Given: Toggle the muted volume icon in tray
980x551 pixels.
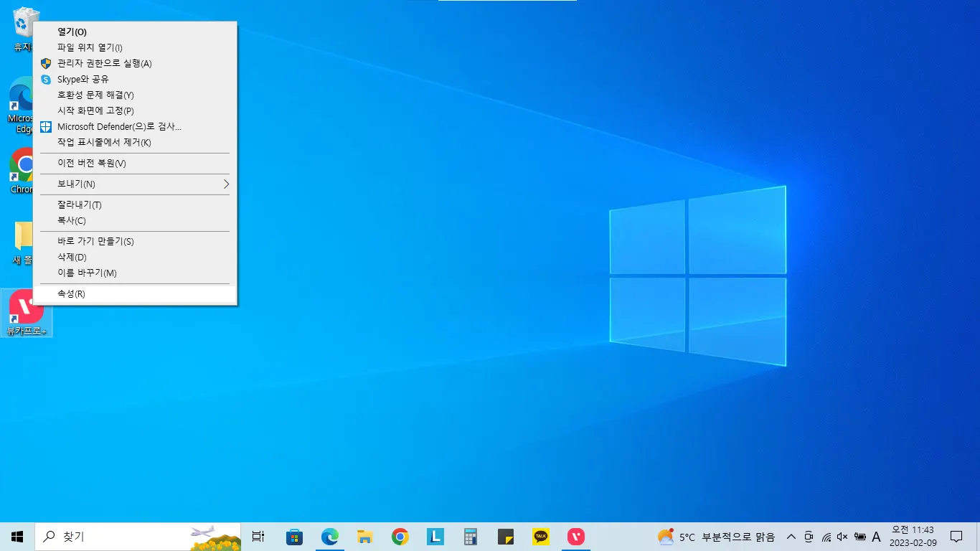Looking at the screenshot, I should [x=842, y=537].
